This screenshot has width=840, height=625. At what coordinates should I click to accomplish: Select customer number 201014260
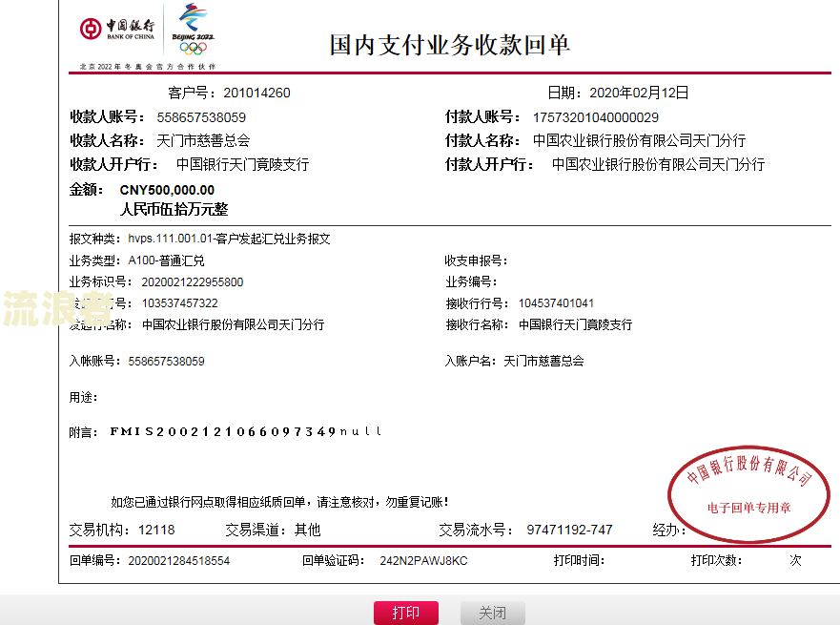(x=256, y=93)
